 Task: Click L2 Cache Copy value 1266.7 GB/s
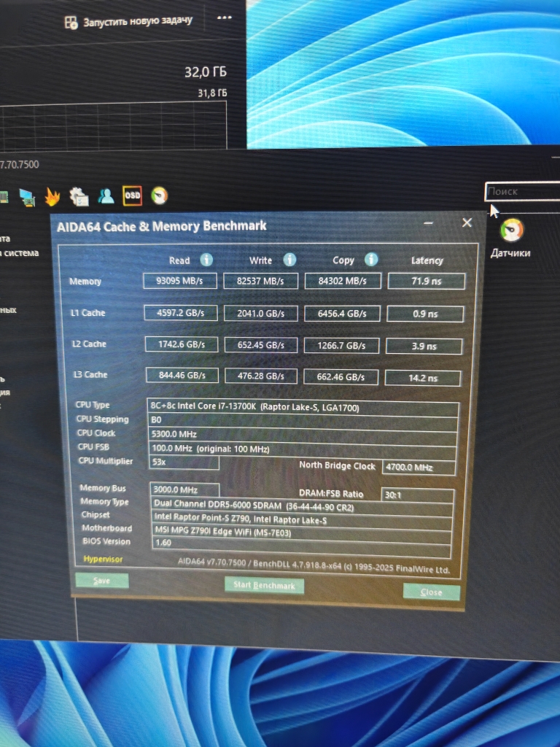pyautogui.click(x=341, y=345)
